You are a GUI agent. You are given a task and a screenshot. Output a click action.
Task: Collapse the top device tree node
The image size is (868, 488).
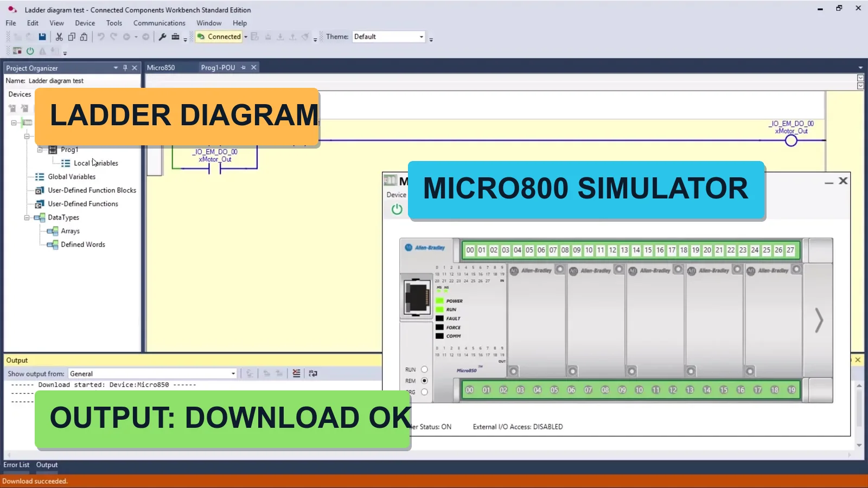click(14, 123)
